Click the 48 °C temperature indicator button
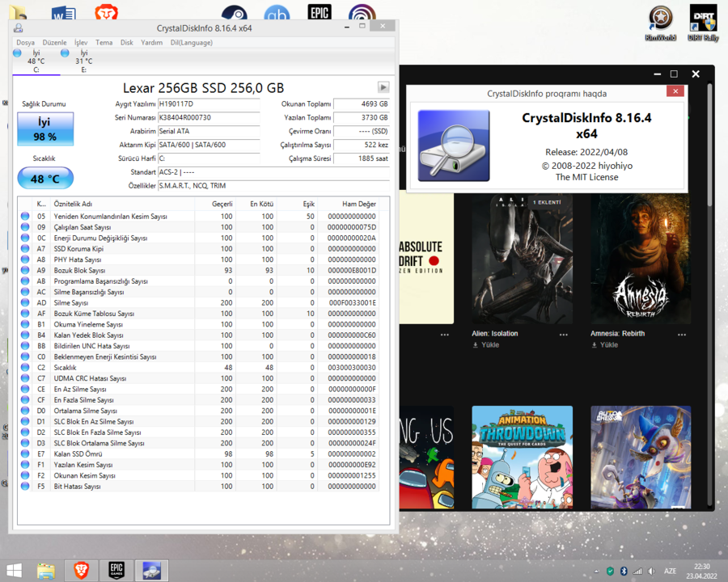 [x=45, y=178]
